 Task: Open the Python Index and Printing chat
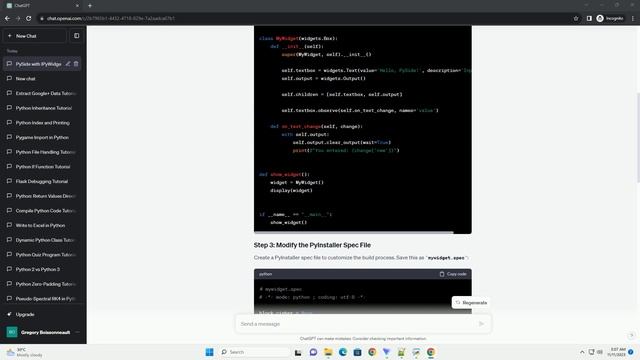(42, 122)
